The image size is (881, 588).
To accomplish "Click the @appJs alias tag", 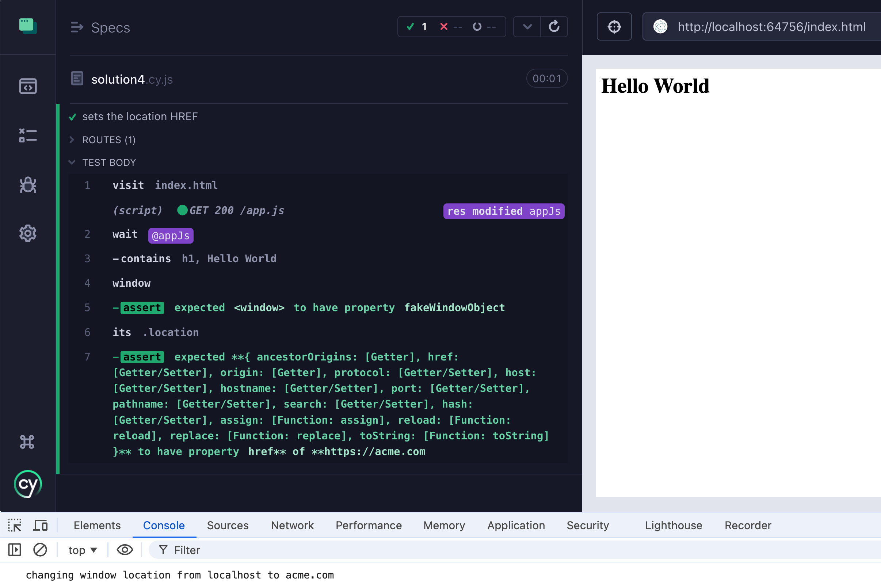I will [171, 236].
